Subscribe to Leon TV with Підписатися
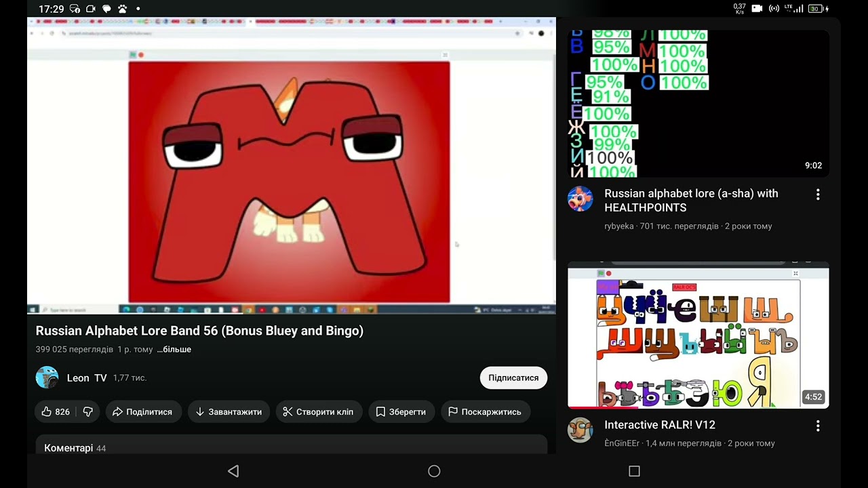868x488 pixels. 513,378
